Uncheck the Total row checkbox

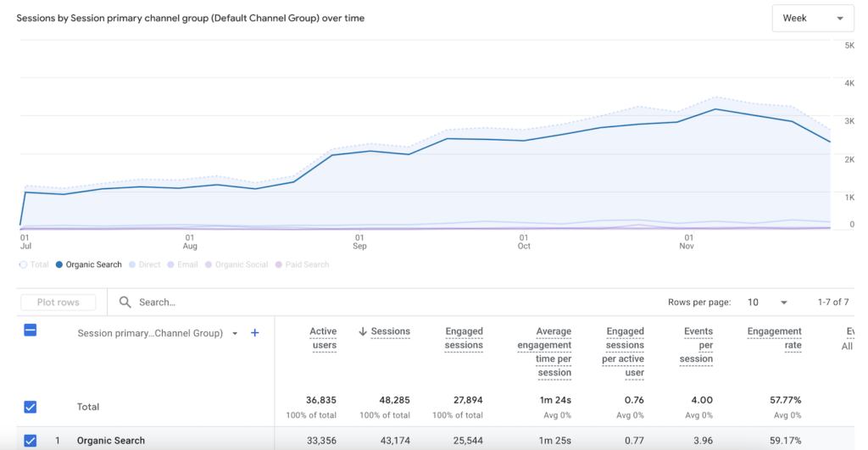(x=31, y=407)
